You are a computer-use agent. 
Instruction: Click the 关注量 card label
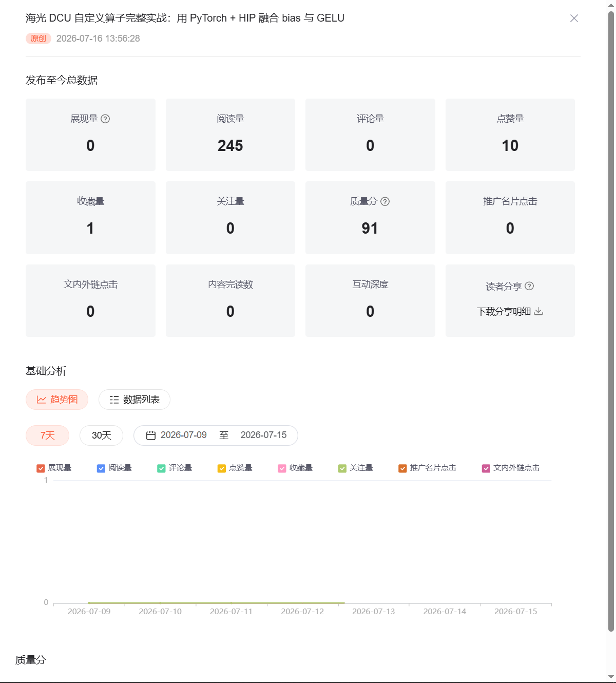(x=230, y=201)
